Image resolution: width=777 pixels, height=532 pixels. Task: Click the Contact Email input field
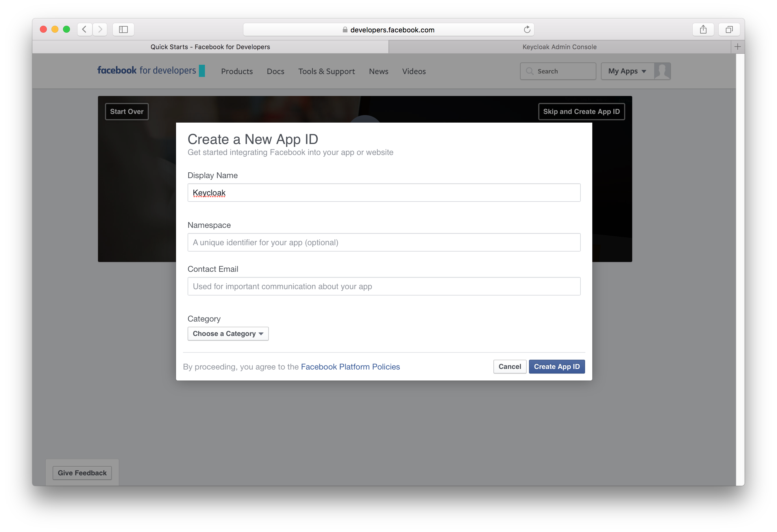pyautogui.click(x=384, y=286)
